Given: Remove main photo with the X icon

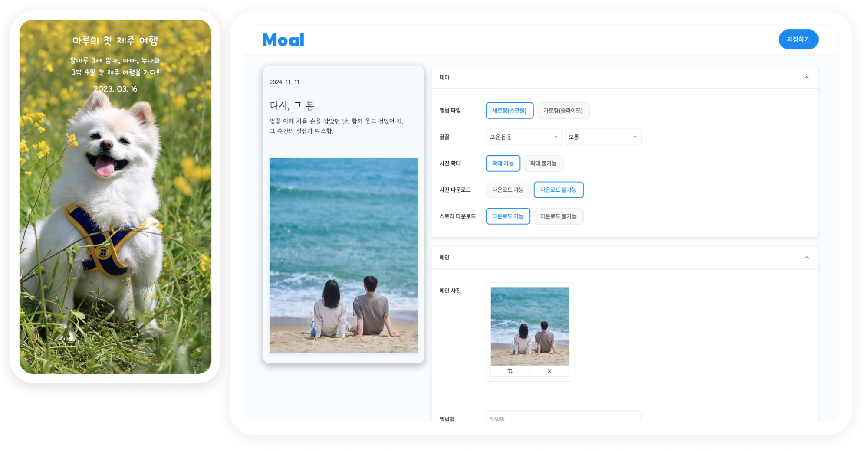Looking at the screenshot, I should coord(549,371).
